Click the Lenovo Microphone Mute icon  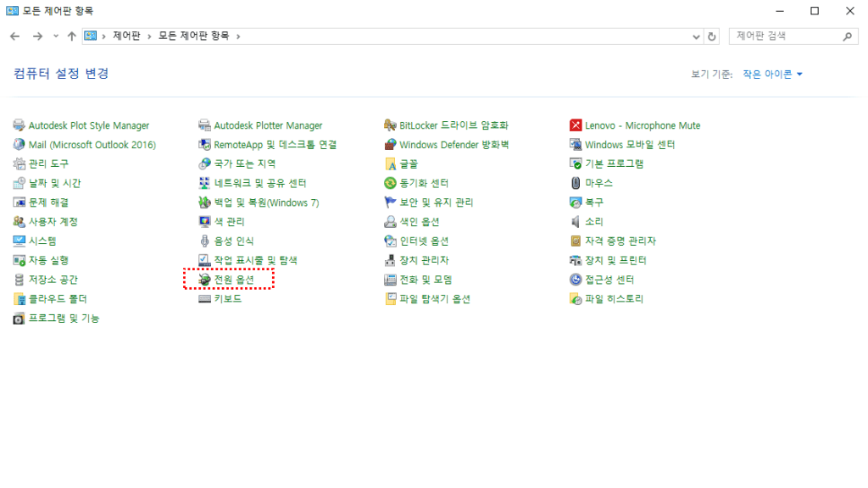click(x=576, y=125)
